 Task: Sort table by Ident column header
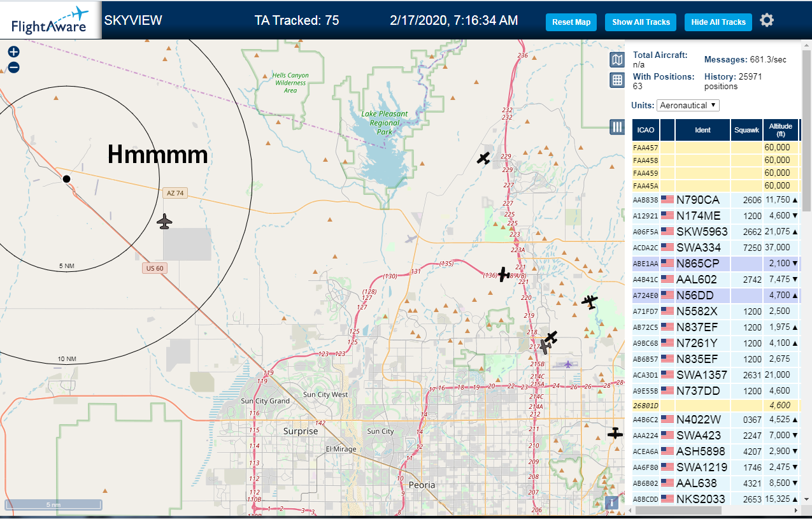point(702,130)
